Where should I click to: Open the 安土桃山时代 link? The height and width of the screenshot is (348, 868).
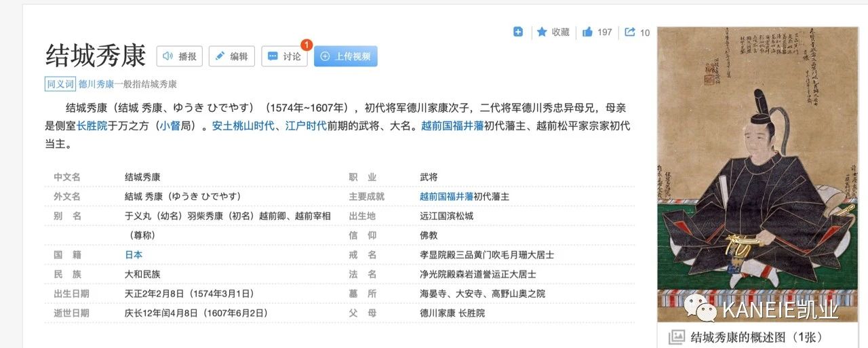[242, 125]
